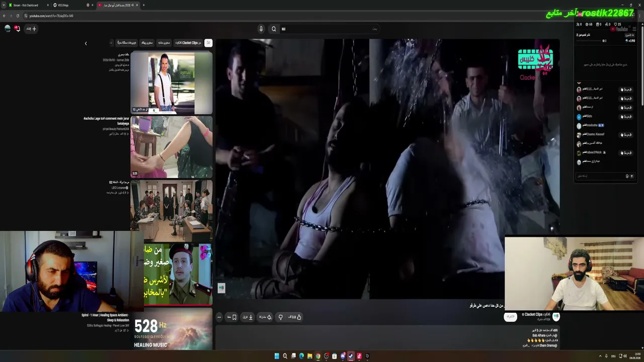
Task: Open the beauty parlour video thumbnail with 5:25 duration
Action: click(172, 147)
